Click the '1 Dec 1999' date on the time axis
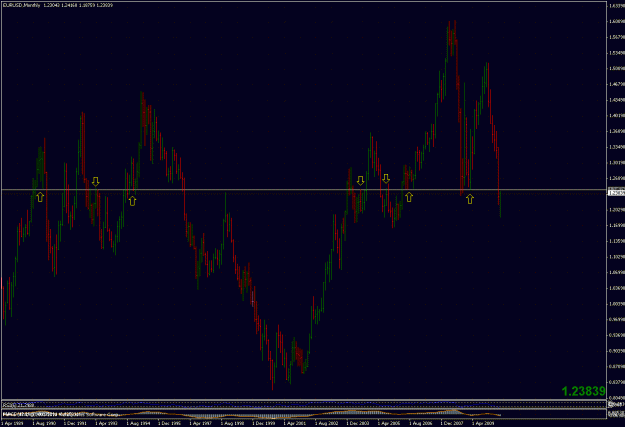This screenshot has width=625, height=427. tap(263, 423)
